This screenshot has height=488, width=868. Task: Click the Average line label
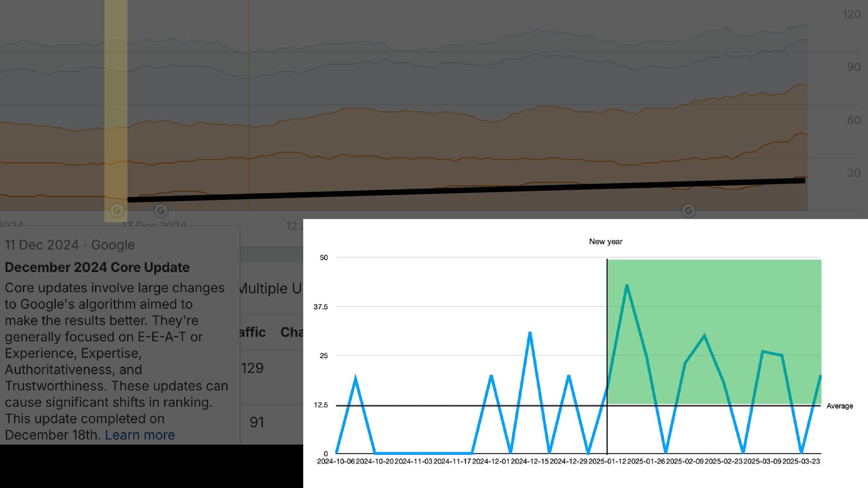tap(840, 406)
